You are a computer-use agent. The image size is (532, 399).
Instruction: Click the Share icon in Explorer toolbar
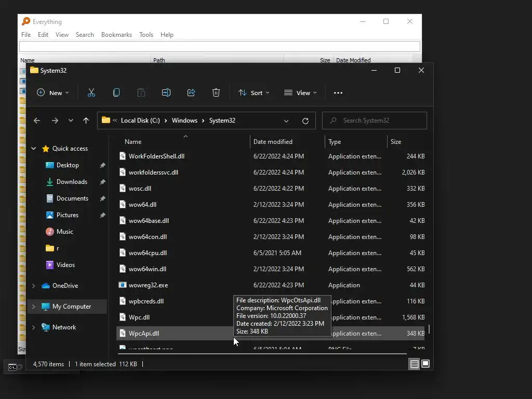coord(191,92)
